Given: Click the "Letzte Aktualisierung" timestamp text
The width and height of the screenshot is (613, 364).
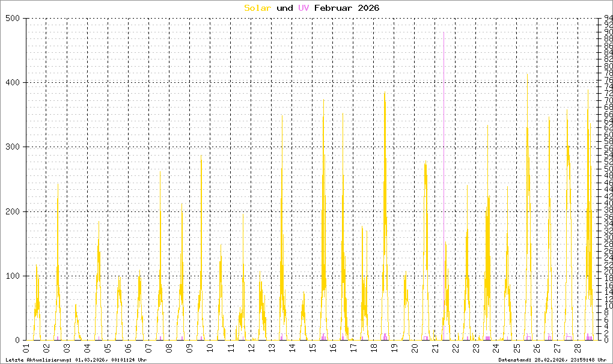Looking at the screenshot, I should [x=75, y=359].
